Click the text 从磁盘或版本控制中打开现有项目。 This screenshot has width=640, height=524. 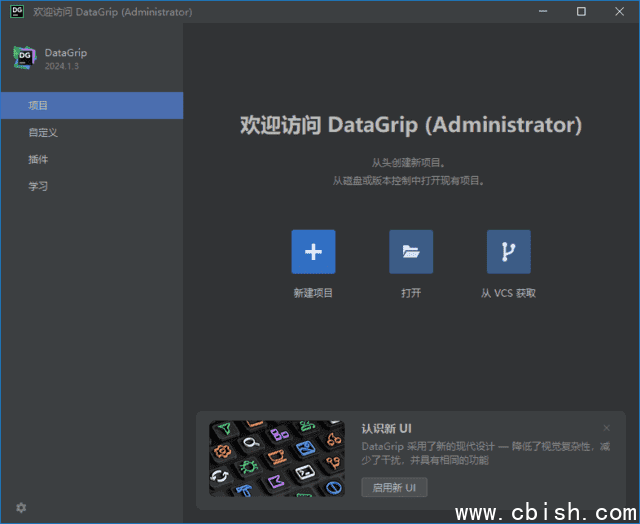coord(409,180)
